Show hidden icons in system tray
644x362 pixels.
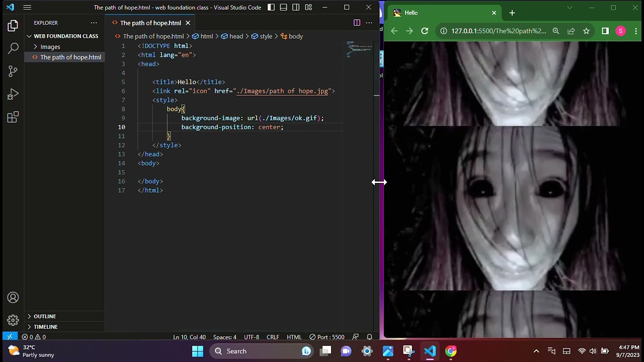[536, 351]
